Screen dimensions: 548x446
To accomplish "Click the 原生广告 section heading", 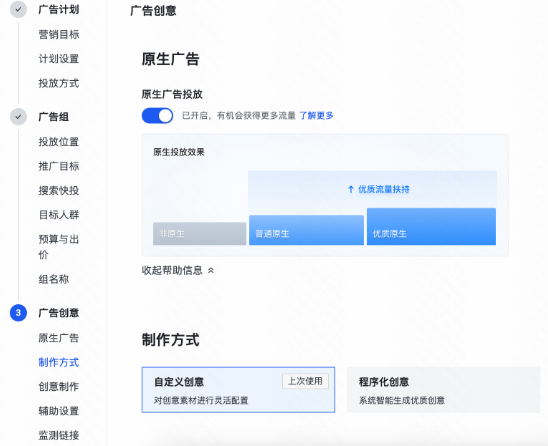I will tap(171, 59).
